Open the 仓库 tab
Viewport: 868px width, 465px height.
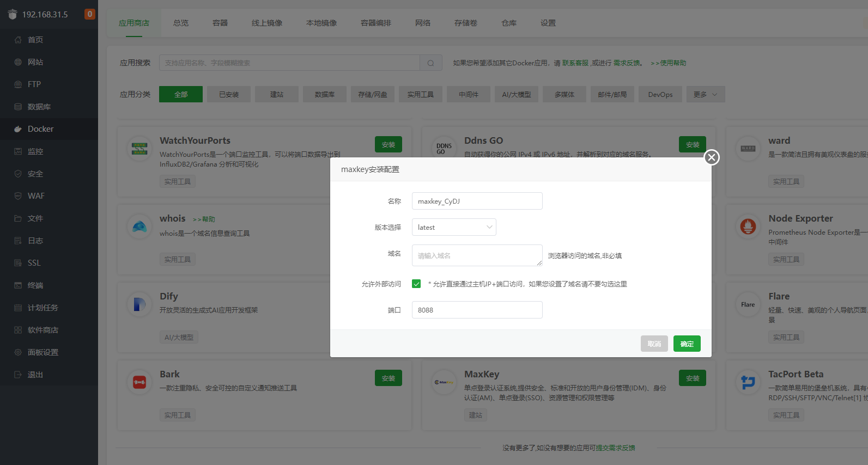pyautogui.click(x=509, y=23)
